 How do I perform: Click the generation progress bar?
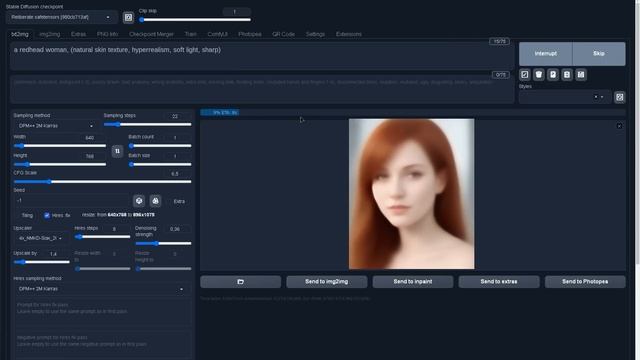point(413,112)
